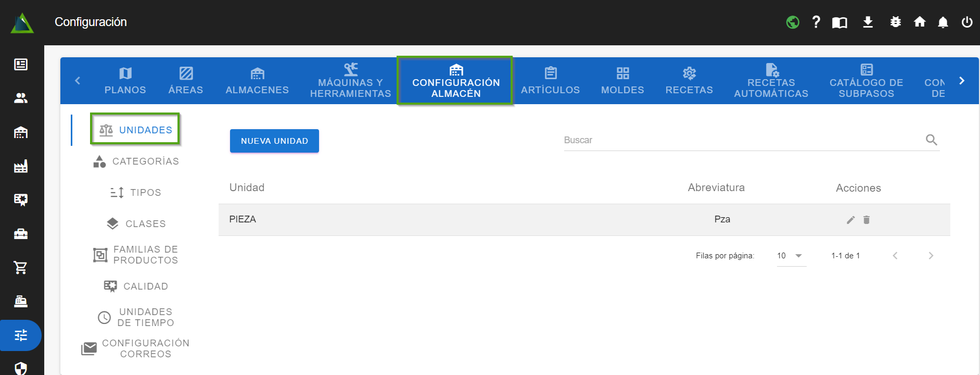Open the notifications bell
This screenshot has width=980, height=375.
[x=943, y=22]
